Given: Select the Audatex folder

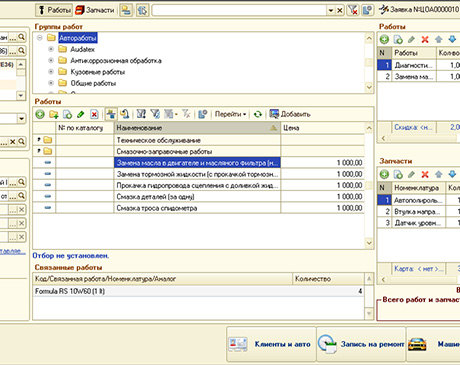Looking at the screenshot, I should (82, 49).
